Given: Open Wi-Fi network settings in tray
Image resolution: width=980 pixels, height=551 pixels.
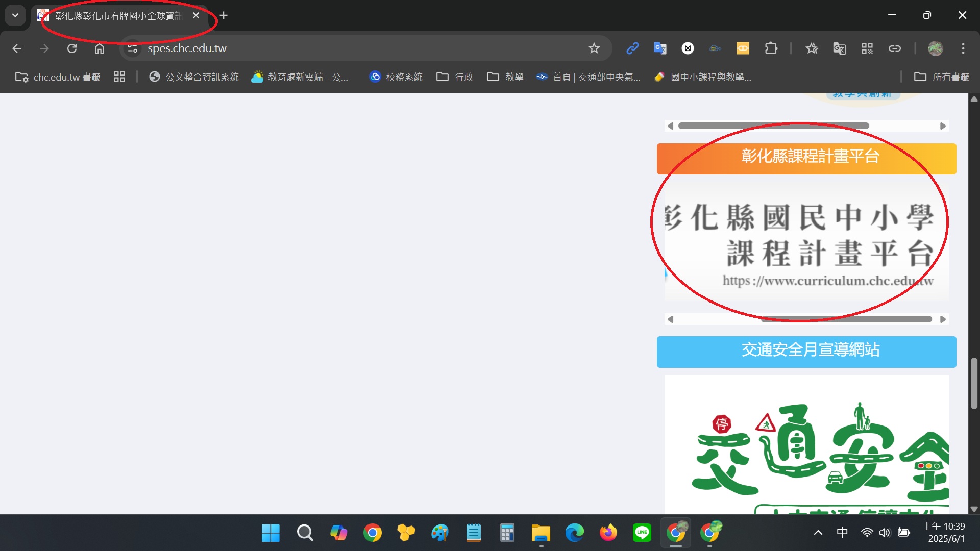Looking at the screenshot, I should tap(867, 533).
